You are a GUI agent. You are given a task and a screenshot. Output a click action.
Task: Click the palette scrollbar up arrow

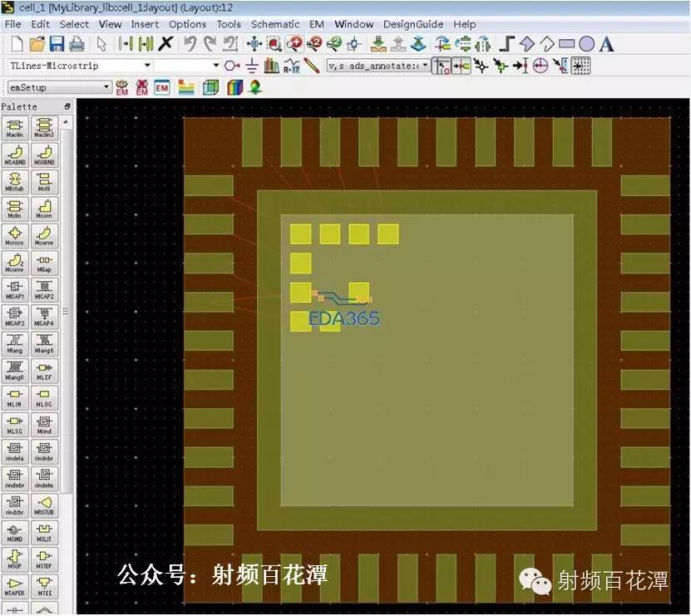pyautogui.click(x=66, y=122)
